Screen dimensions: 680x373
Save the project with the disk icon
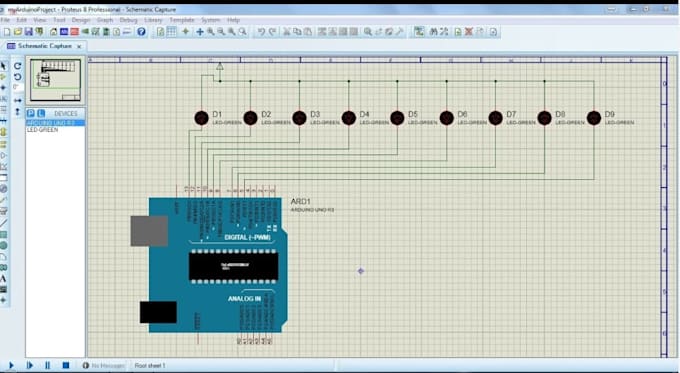coord(29,32)
